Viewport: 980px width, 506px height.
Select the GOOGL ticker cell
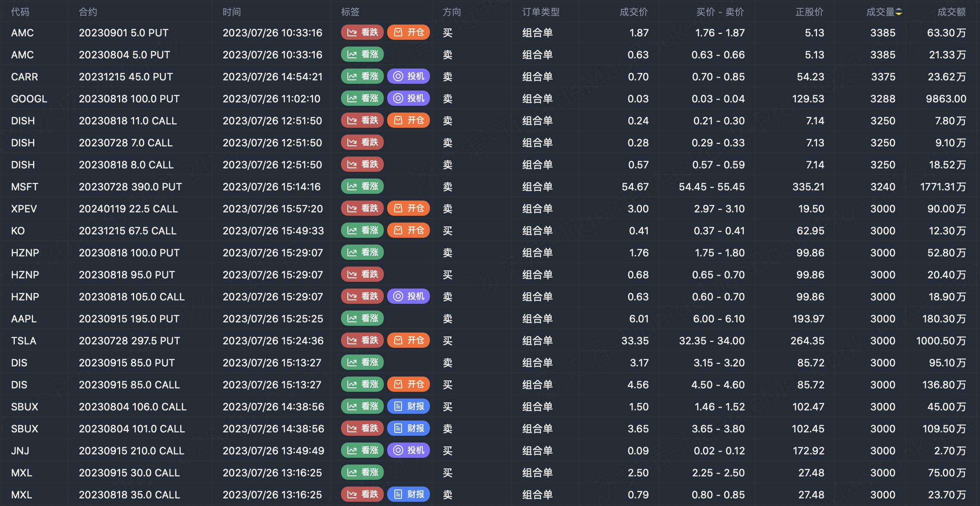29,99
